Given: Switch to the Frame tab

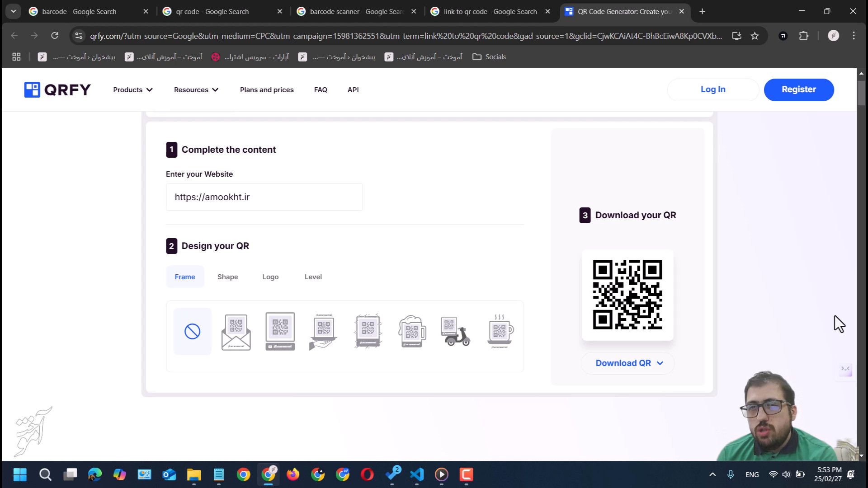Looking at the screenshot, I should pyautogui.click(x=185, y=277).
